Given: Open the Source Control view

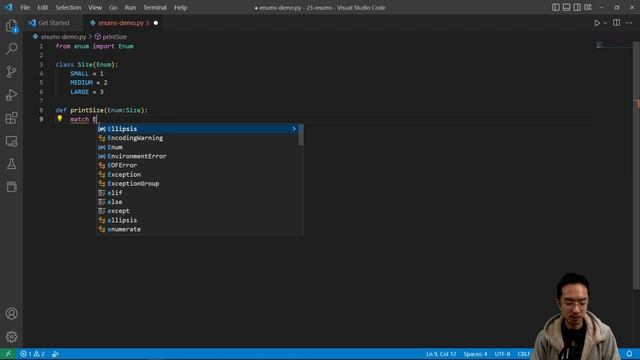Looking at the screenshot, I should pos(11,72).
